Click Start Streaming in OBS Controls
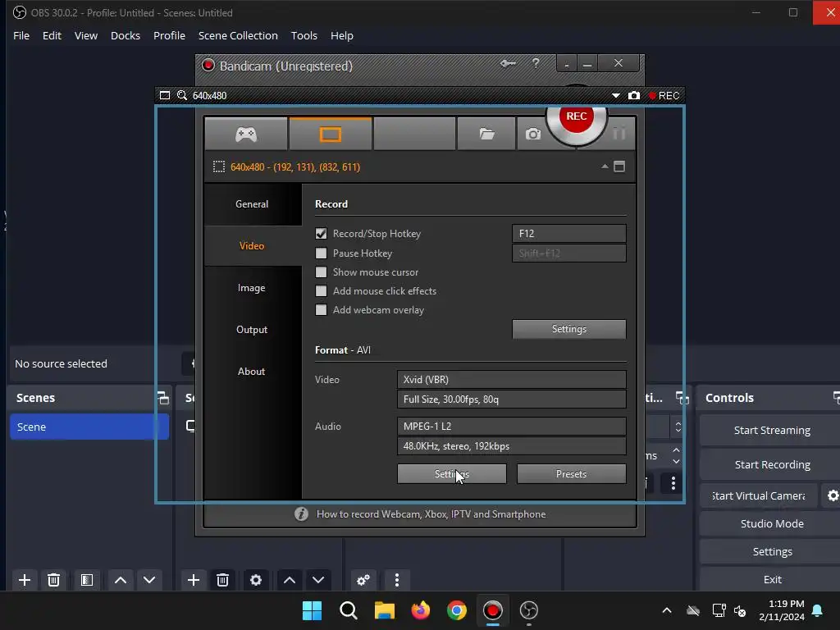The width and height of the screenshot is (840, 630). (x=771, y=430)
